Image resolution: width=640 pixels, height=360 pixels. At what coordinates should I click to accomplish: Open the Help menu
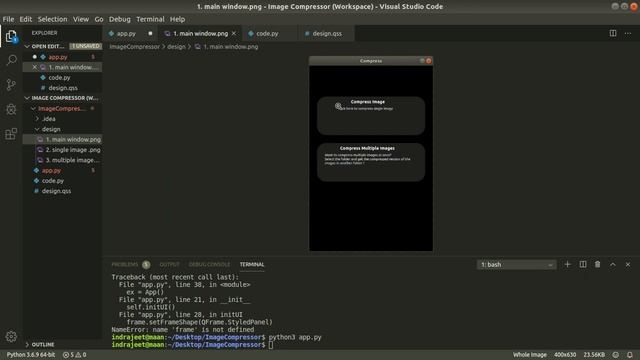click(x=177, y=19)
